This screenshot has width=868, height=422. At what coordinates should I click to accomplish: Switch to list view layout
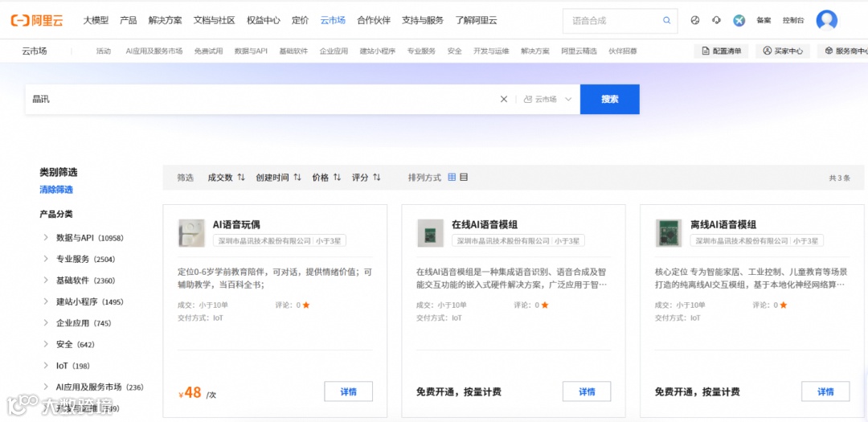464,177
